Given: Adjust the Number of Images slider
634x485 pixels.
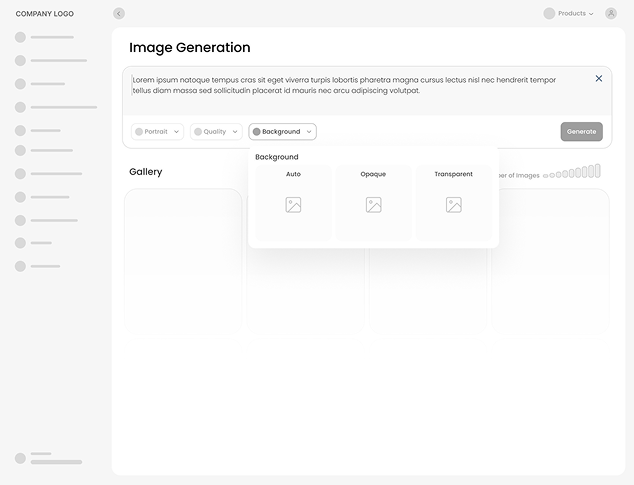Looking at the screenshot, I should pyautogui.click(x=572, y=173).
